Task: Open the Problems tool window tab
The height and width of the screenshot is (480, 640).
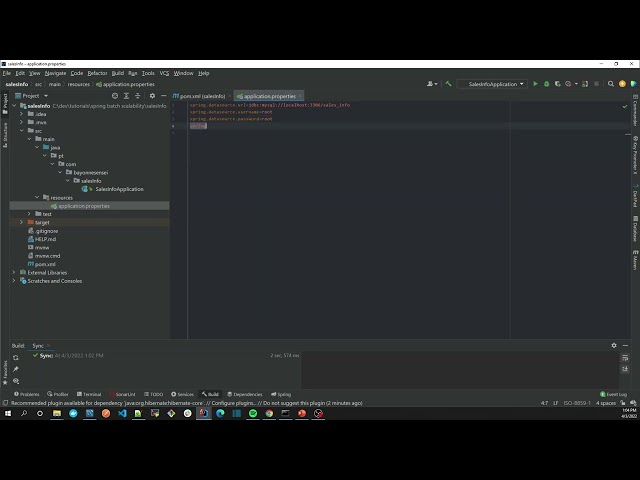Action: click(27, 394)
